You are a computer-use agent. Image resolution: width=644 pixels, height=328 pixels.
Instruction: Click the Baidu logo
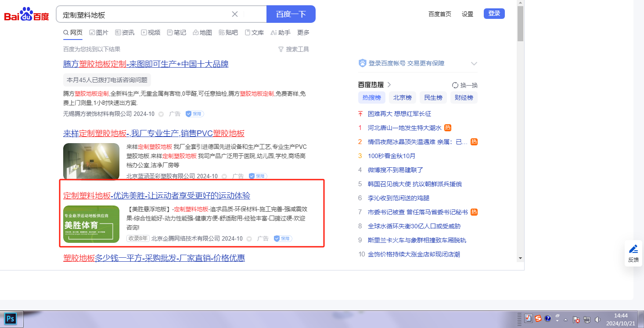27,14
